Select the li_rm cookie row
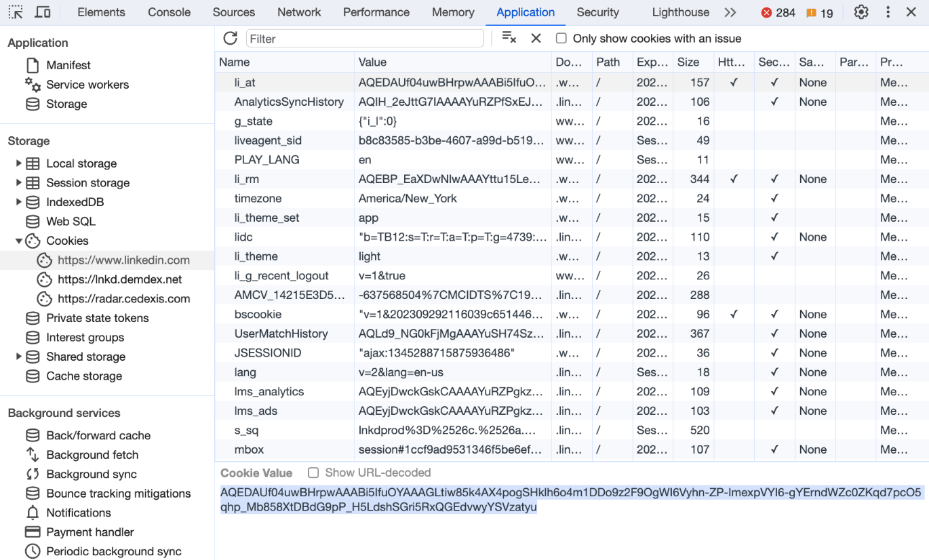 pos(572,179)
